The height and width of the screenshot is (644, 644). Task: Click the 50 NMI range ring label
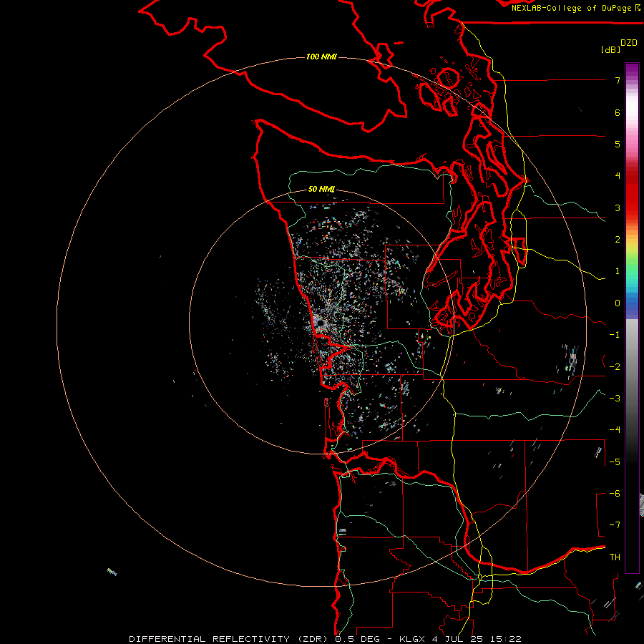pos(321,190)
